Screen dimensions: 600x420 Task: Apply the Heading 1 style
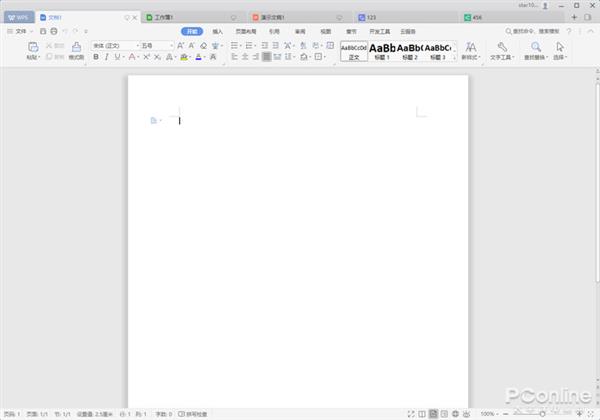click(382, 51)
